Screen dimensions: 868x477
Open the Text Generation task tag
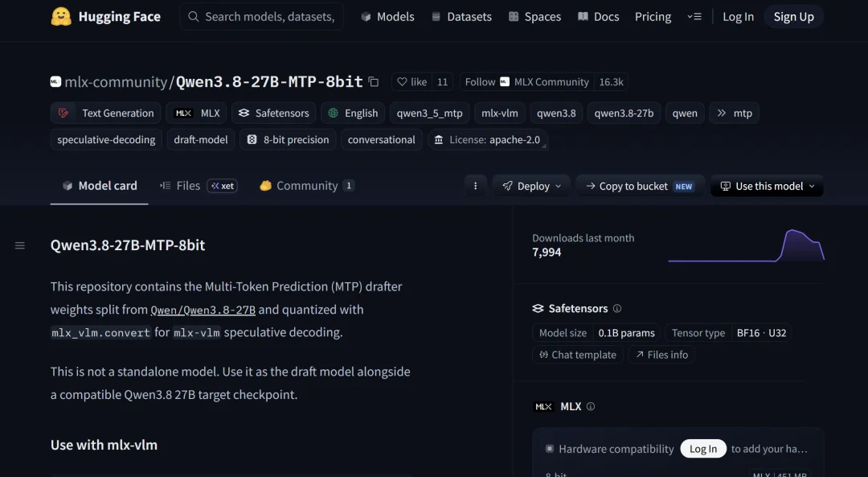click(x=106, y=113)
